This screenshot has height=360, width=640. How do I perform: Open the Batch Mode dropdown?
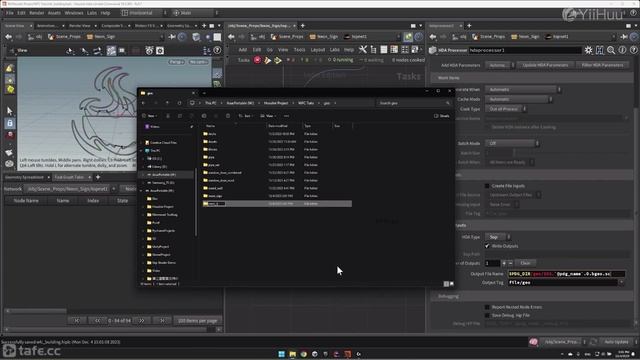coord(512,143)
